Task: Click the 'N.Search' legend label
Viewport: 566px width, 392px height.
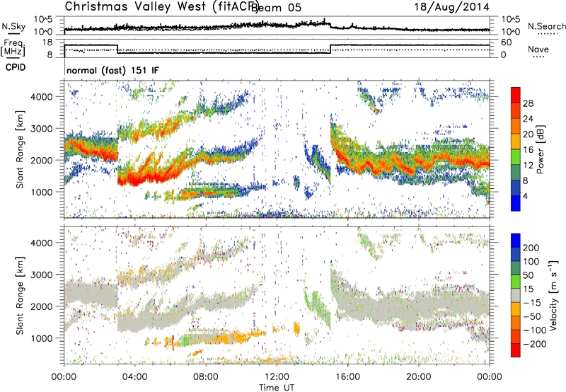Action: point(546,26)
